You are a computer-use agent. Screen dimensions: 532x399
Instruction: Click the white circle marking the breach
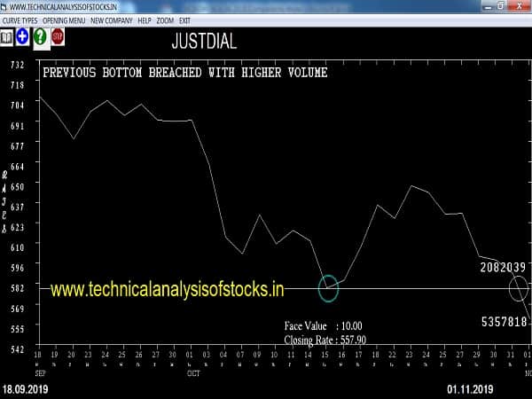[x=519, y=287]
